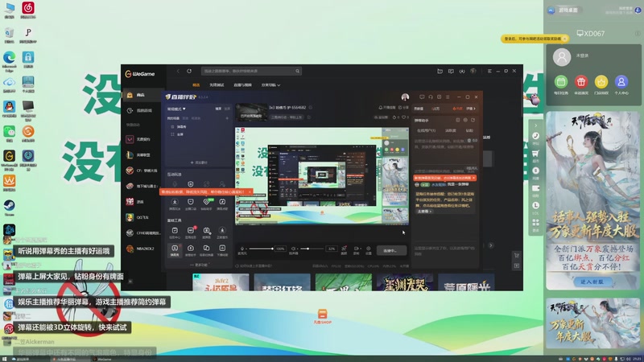
Task: Expand the 分类导航 dropdown in WeGame
Action: [270, 85]
